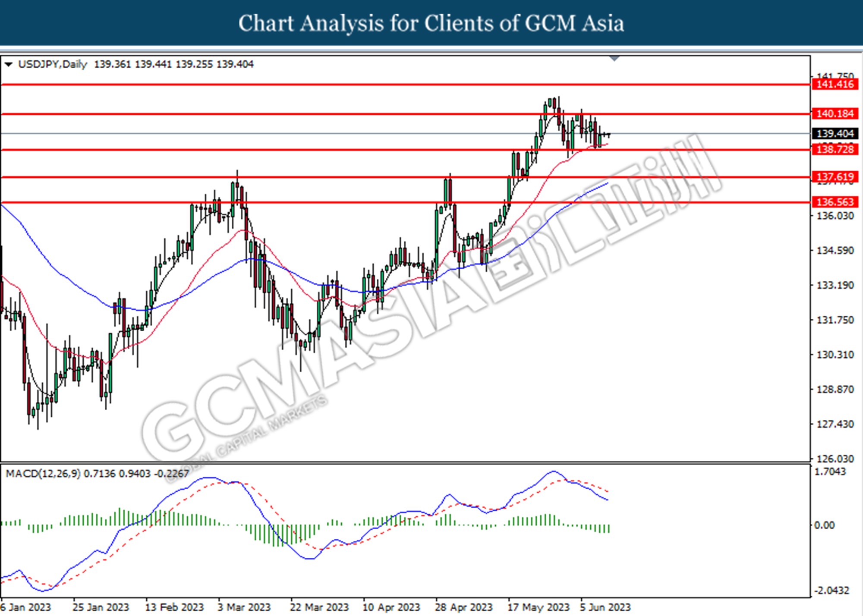Click the 136.030 price axis value
Screen dimensions: 863x616
[x=835, y=216]
